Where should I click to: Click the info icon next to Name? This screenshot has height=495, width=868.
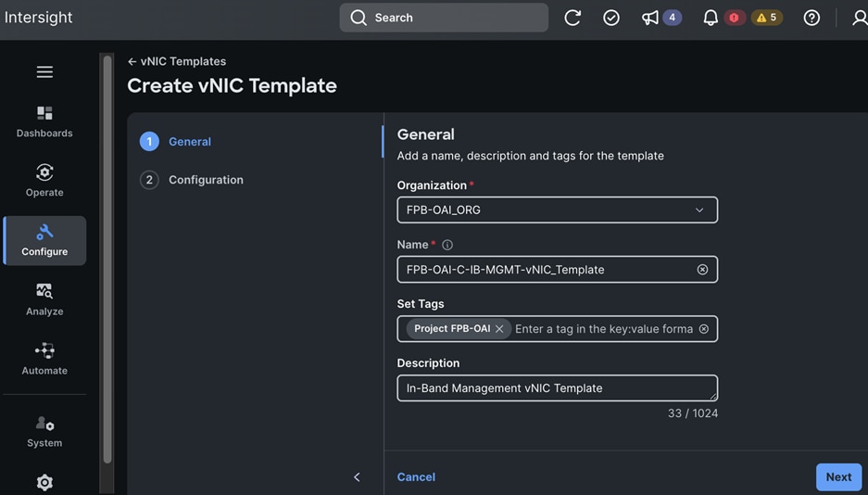[447, 245]
